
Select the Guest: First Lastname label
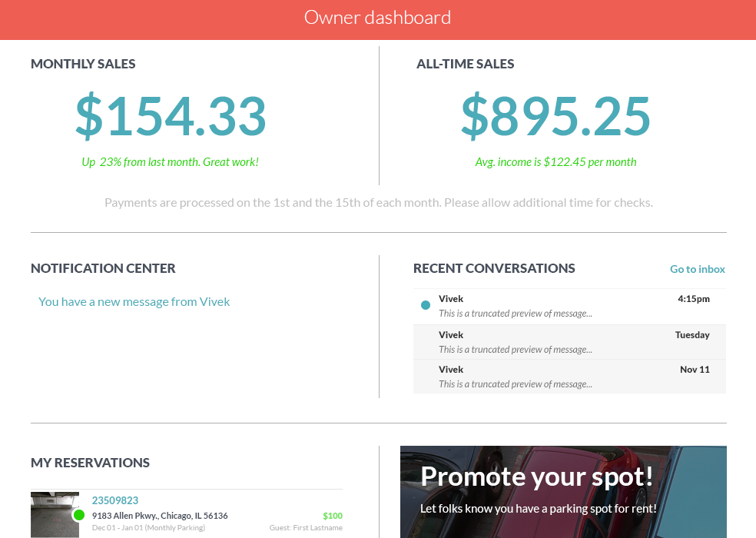[x=306, y=527]
